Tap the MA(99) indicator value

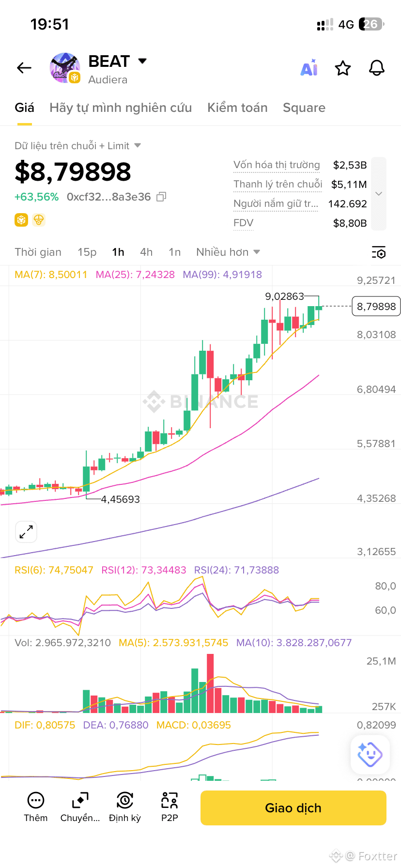point(222,275)
